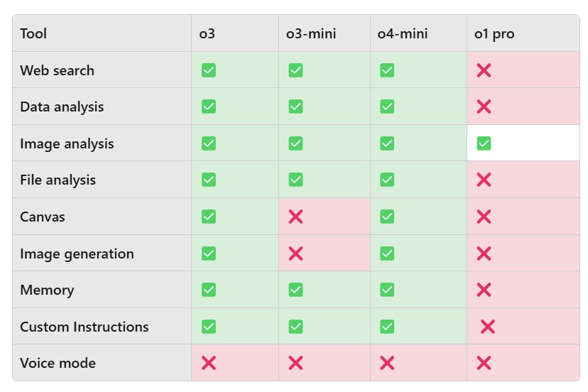
Task: Select the 'Tool' column header
Action: pyautogui.click(x=34, y=33)
